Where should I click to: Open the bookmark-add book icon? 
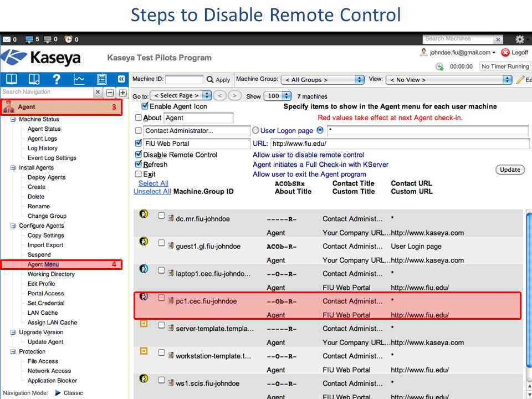point(34,79)
